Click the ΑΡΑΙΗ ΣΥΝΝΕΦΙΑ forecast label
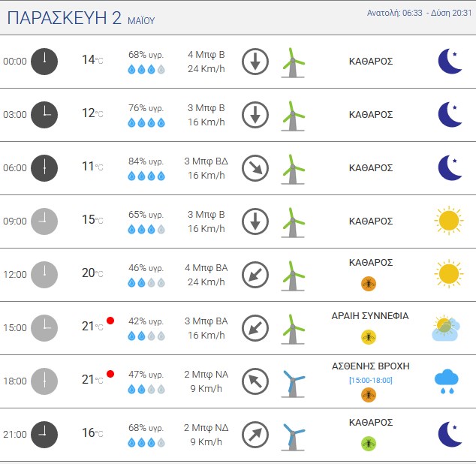 (370, 316)
